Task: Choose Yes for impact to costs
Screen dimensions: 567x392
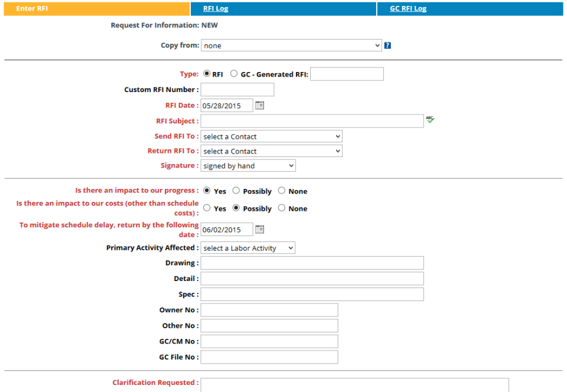Action: pyautogui.click(x=207, y=208)
